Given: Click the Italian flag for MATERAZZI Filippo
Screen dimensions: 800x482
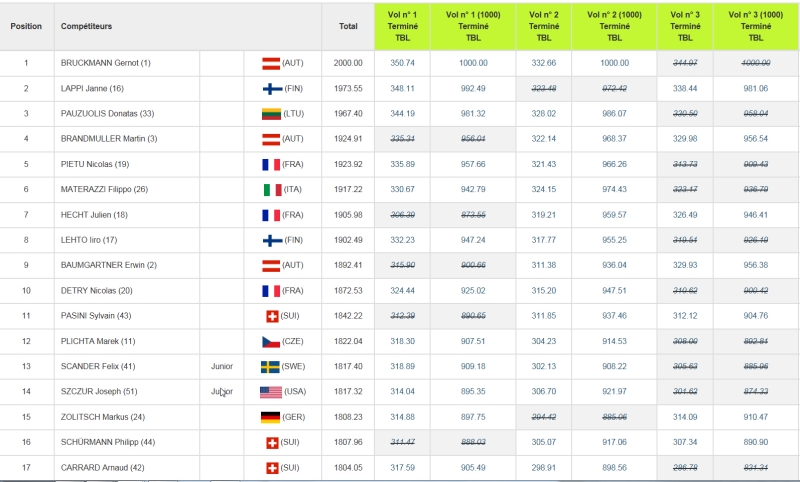Looking at the screenshot, I should pos(270,190).
